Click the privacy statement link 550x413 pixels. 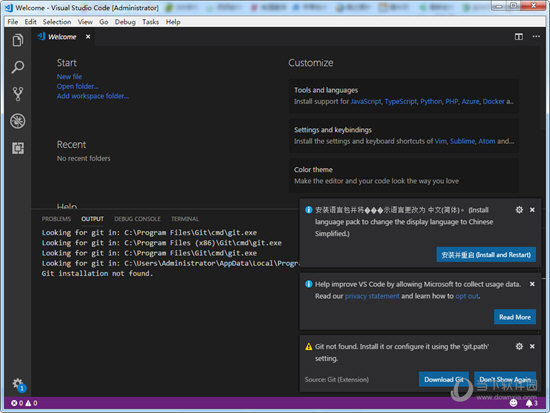(372, 296)
